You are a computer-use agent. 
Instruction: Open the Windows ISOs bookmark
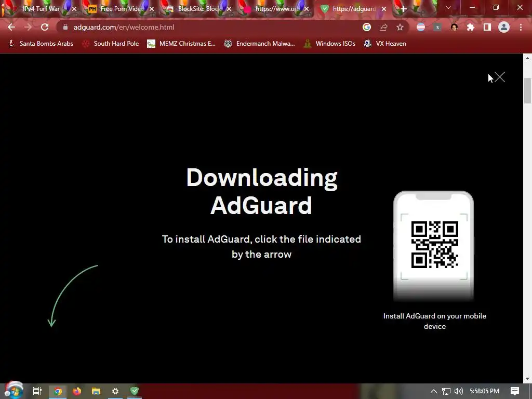329,44
